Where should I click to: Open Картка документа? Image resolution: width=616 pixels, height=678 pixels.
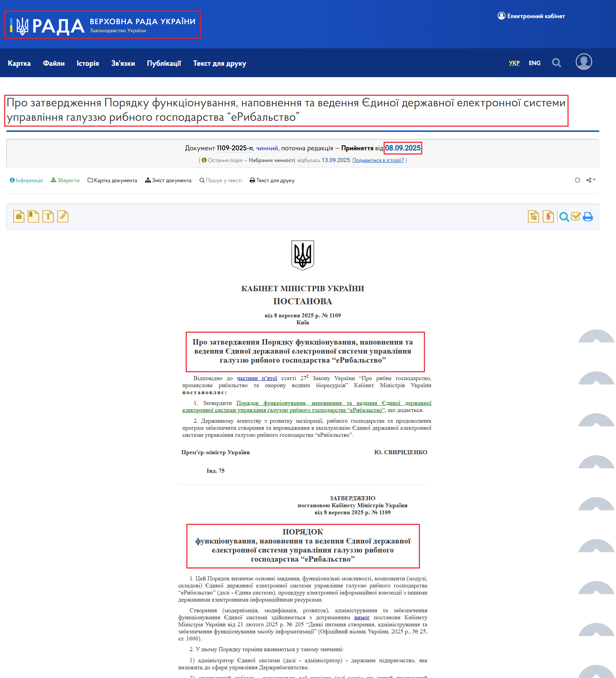112,180
